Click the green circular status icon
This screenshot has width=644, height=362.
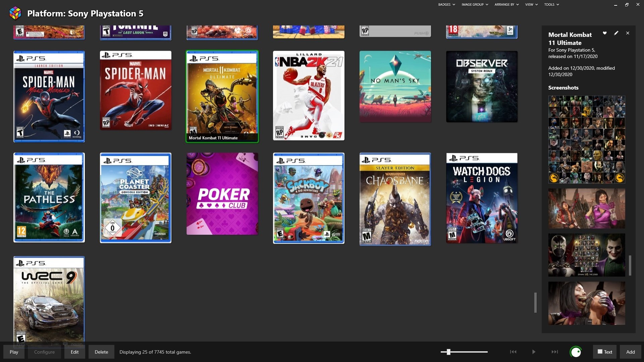click(x=576, y=352)
